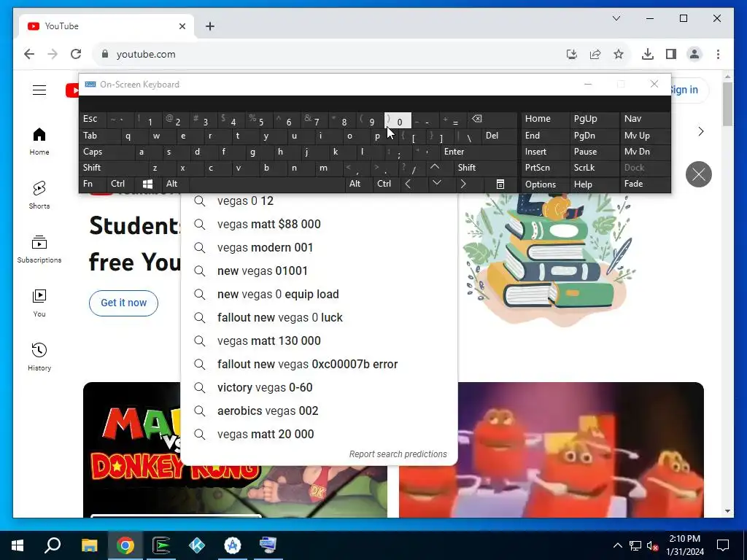Click the left arrow key on On-Screen Keyboard
747x560 pixels.
(x=408, y=184)
